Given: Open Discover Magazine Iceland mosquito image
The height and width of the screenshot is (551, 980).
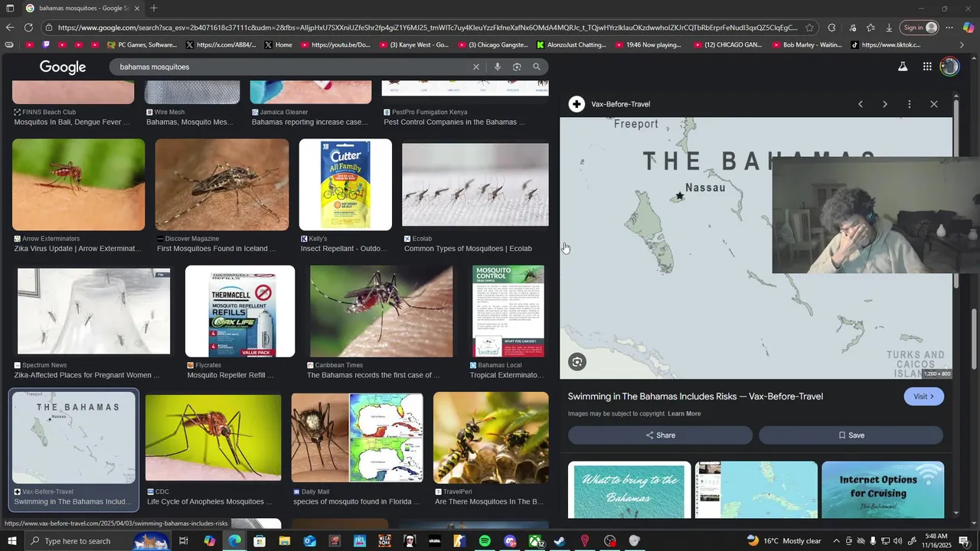Looking at the screenshot, I should click(222, 184).
